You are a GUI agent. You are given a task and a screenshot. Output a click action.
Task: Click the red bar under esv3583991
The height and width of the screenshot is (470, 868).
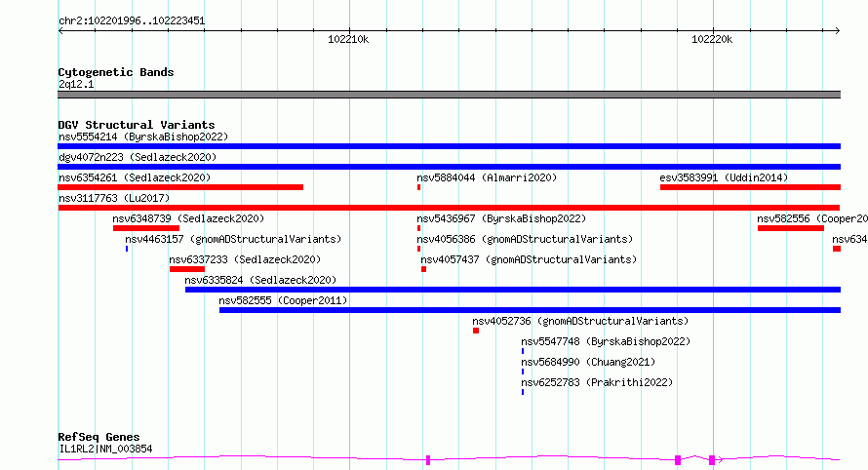750,187
